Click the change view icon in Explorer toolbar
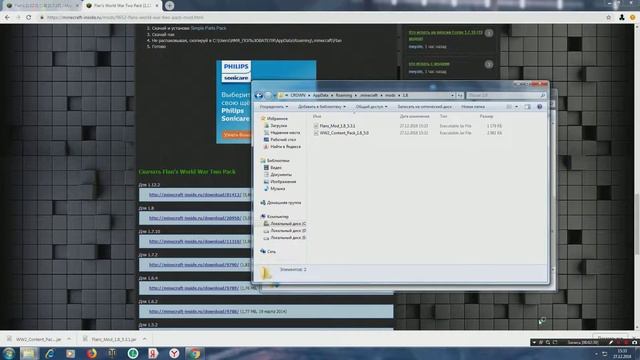 (x=509, y=107)
